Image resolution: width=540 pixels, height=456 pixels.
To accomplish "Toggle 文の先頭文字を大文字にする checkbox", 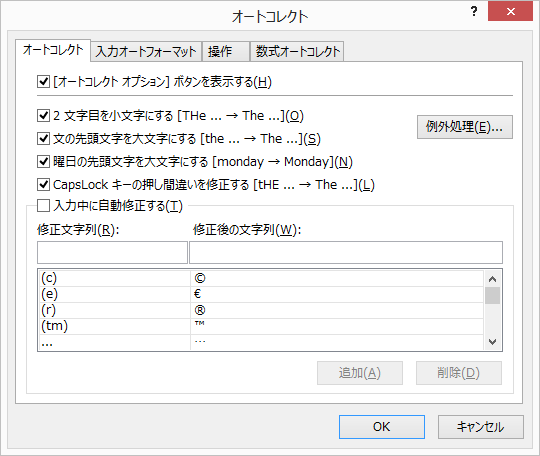I will pyautogui.click(x=43, y=138).
